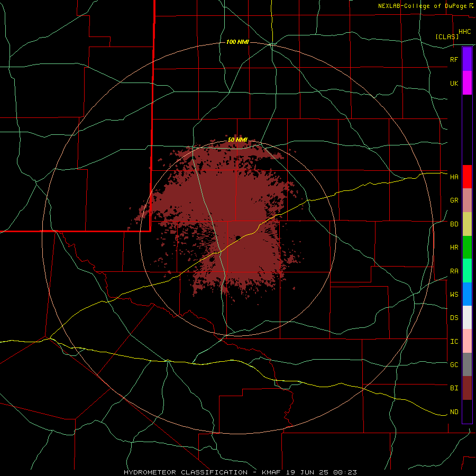Click the ND black legend swatch
Image resolution: width=476 pixels, height=476 pixels.
click(467, 411)
